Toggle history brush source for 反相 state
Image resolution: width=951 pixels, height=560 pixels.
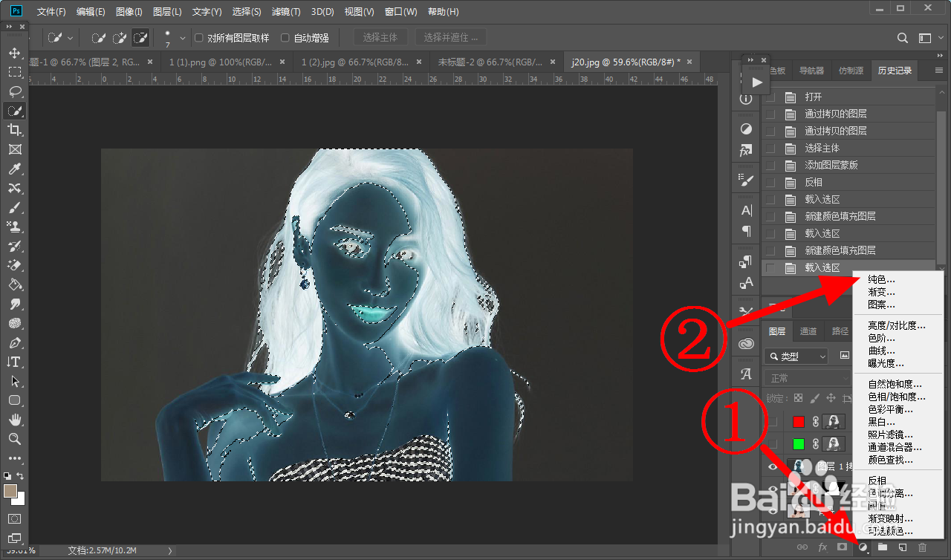click(x=770, y=182)
